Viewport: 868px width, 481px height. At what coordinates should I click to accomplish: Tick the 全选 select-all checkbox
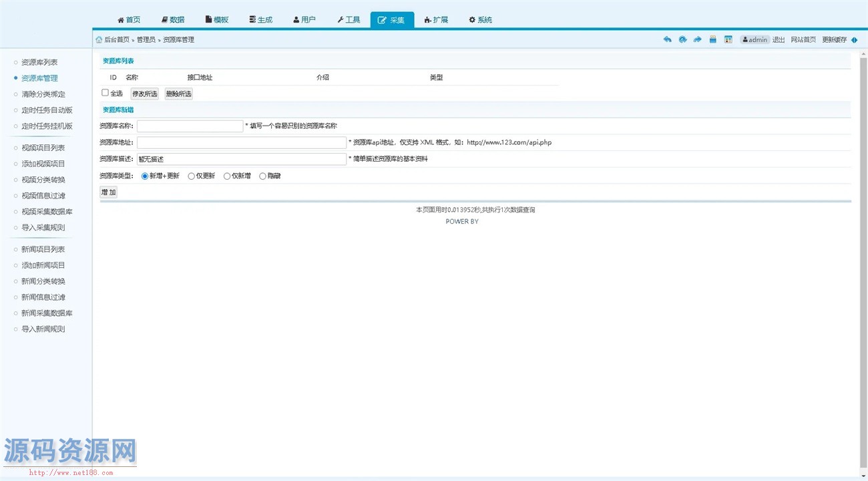(x=105, y=93)
